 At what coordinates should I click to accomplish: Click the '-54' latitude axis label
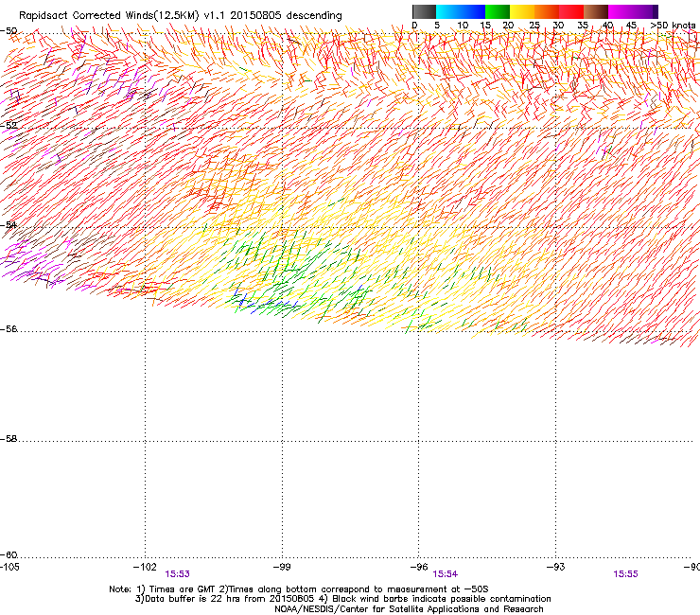tap(9, 224)
